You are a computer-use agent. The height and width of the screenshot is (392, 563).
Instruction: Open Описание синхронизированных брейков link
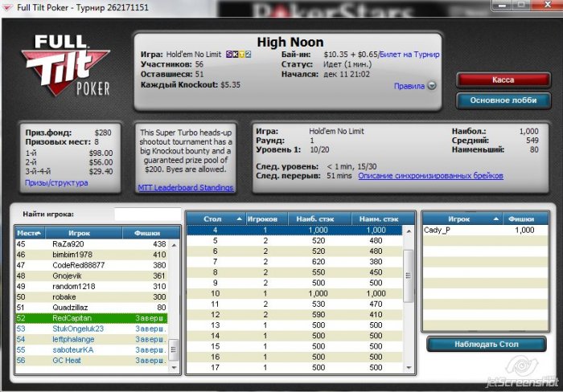coord(430,176)
